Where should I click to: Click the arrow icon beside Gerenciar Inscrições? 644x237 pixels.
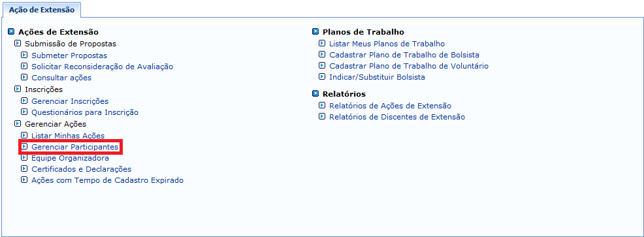pyautogui.click(x=24, y=101)
